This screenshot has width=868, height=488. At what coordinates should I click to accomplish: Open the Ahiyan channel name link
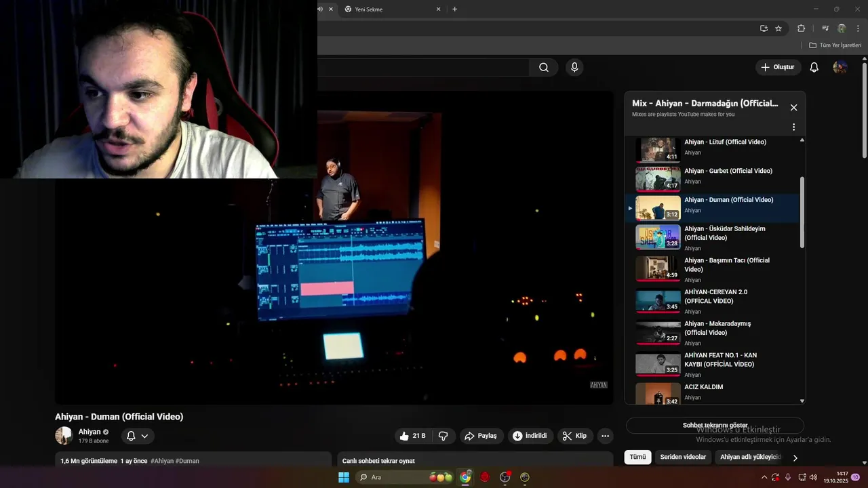click(x=90, y=432)
